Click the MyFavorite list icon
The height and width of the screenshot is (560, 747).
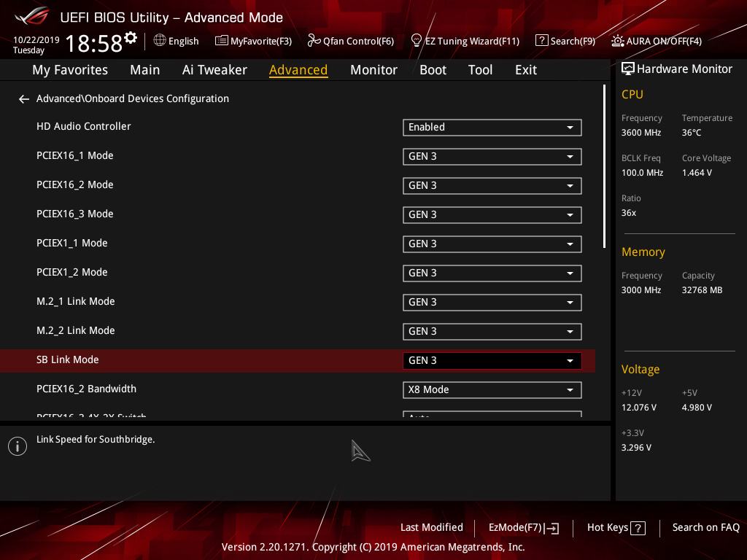pyautogui.click(x=222, y=41)
